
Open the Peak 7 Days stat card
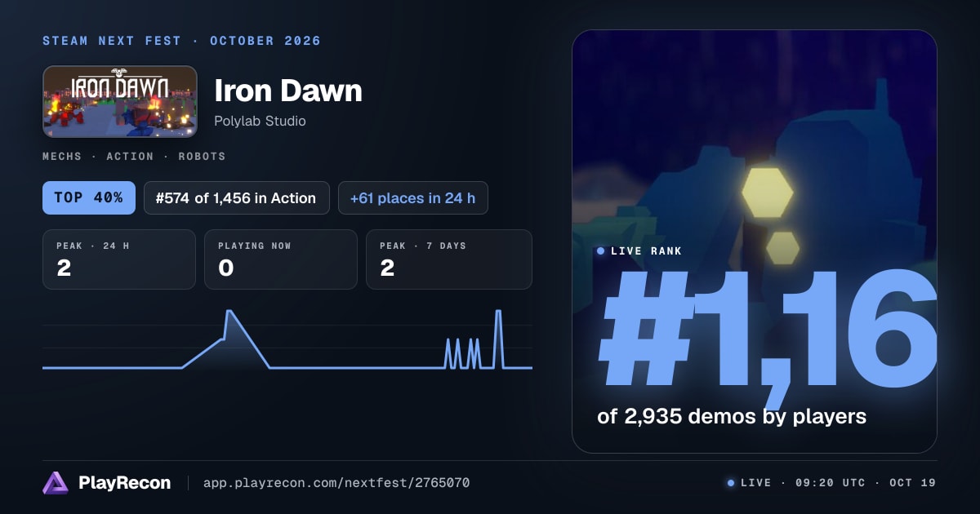click(449, 259)
